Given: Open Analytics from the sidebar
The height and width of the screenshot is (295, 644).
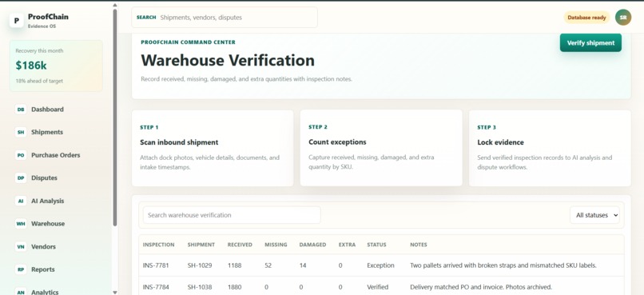Looking at the screenshot, I should pos(45,291).
